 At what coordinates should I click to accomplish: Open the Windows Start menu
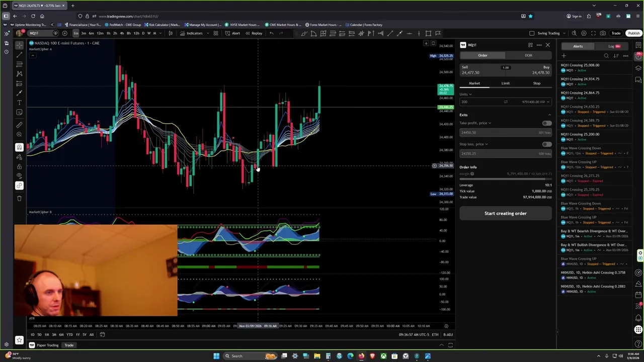click(216, 356)
